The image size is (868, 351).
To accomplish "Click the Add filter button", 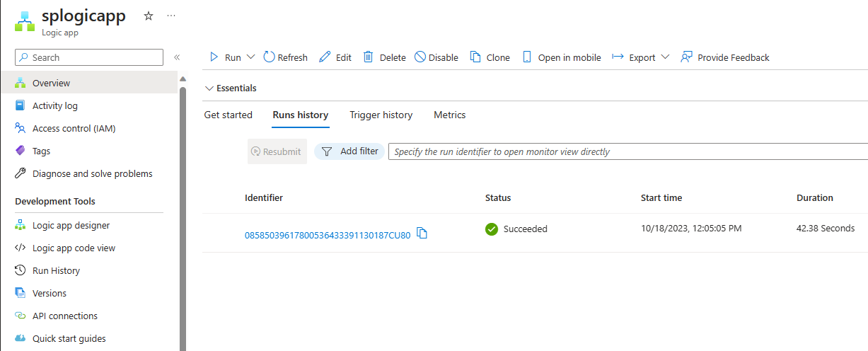I will click(x=349, y=151).
